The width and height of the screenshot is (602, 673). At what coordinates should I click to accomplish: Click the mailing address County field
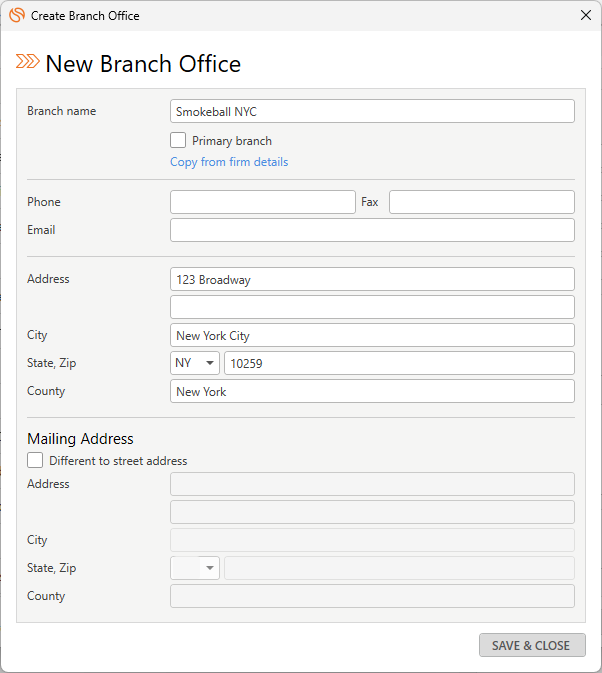coord(372,596)
